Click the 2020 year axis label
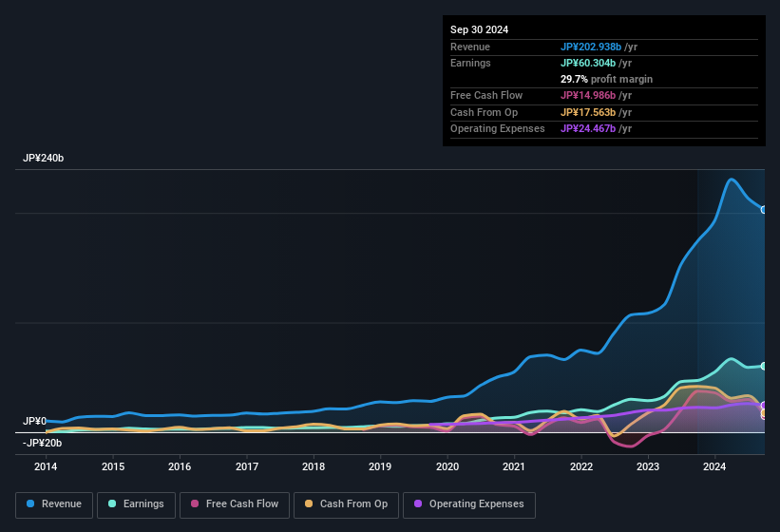The image size is (780, 532). click(x=447, y=466)
